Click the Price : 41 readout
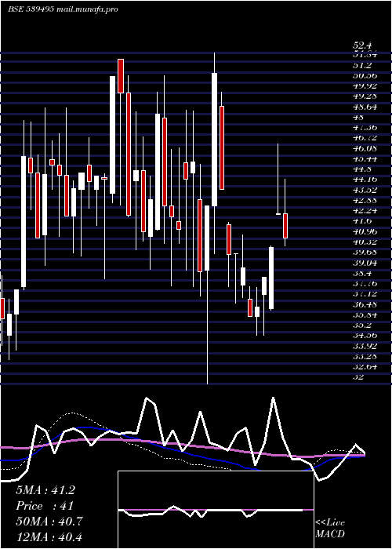The image size is (392, 549). click(45, 506)
